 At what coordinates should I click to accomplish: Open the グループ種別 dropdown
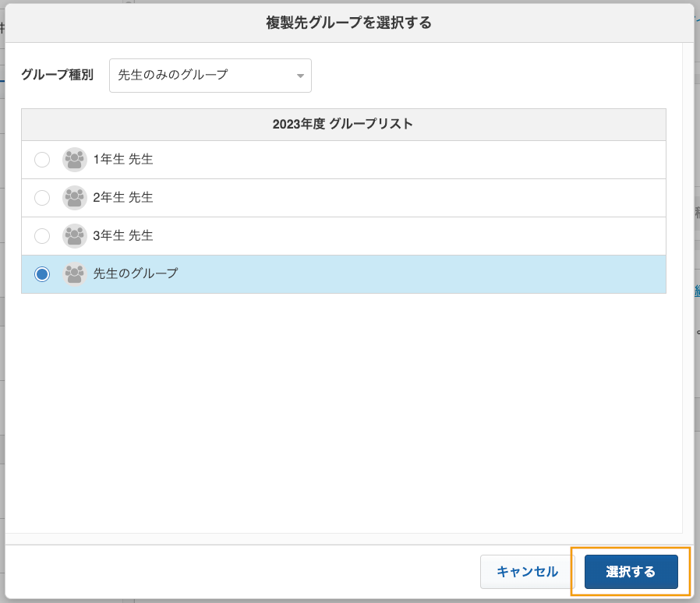point(210,76)
